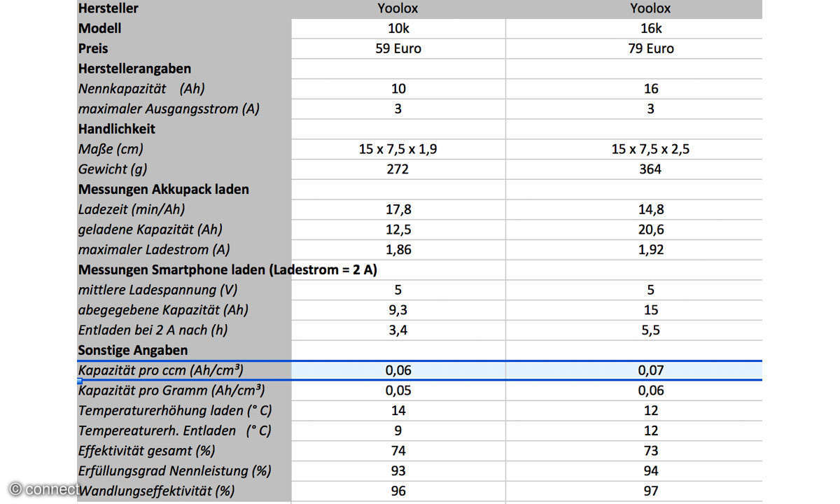840x504 pixels.
Task: Click the Erfüllungsgrad Nennleistung value "94"
Action: pyautogui.click(x=650, y=470)
